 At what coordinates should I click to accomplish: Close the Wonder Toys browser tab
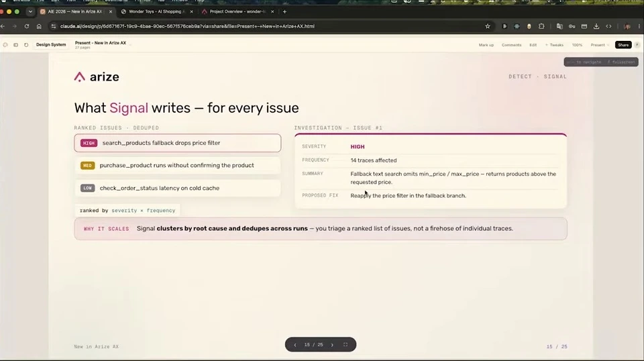pos(191,11)
